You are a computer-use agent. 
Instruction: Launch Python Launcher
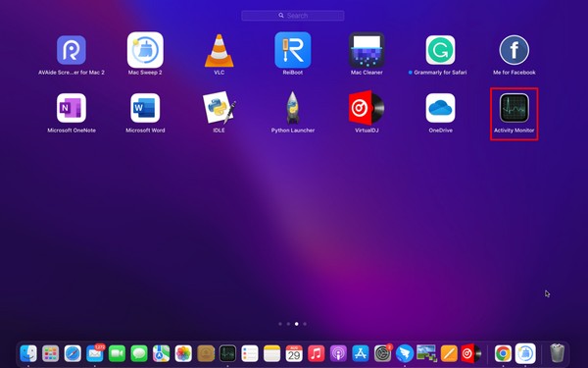coord(293,107)
